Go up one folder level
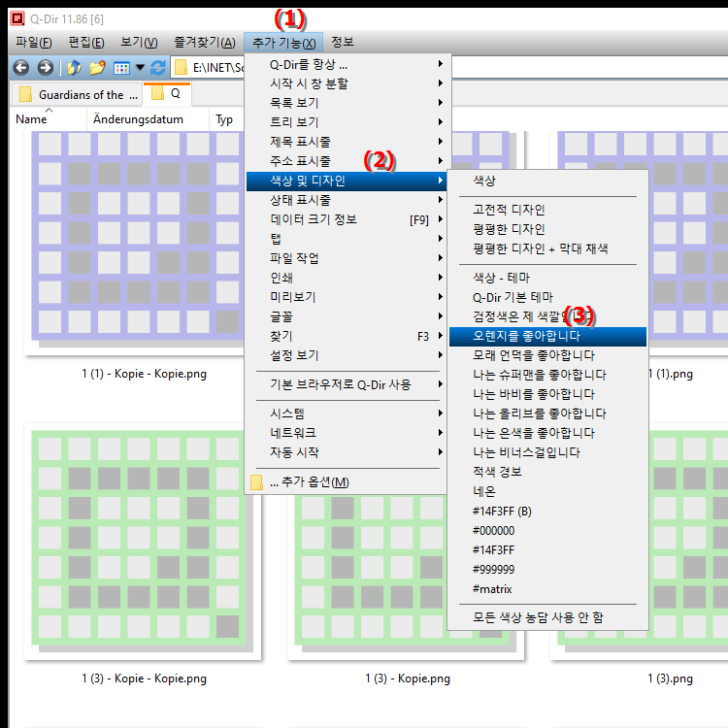 (74, 68)
